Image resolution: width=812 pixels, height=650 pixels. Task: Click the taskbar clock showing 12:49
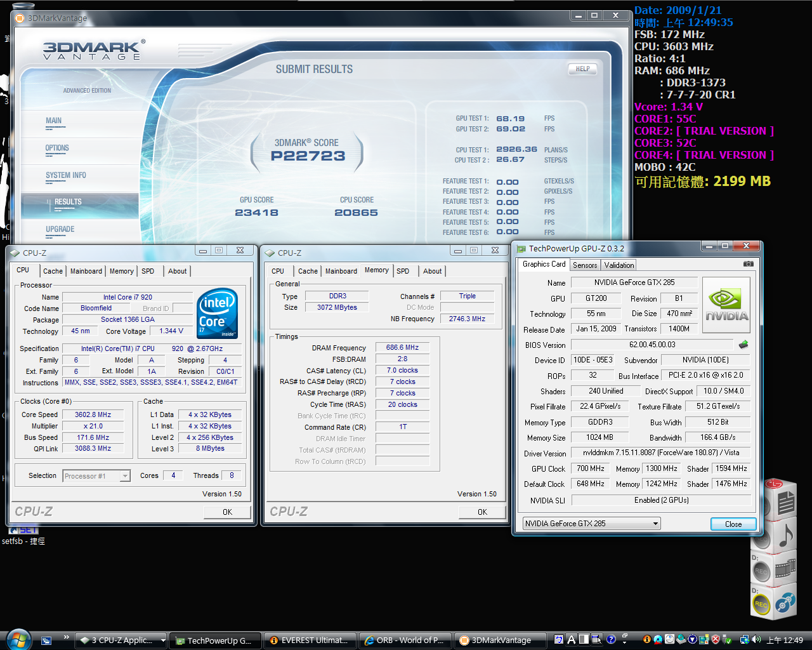pyautogui.click(x=785, y=640)
